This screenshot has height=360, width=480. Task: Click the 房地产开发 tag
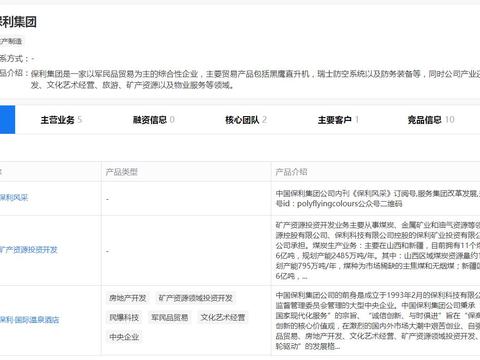[127, 298]
